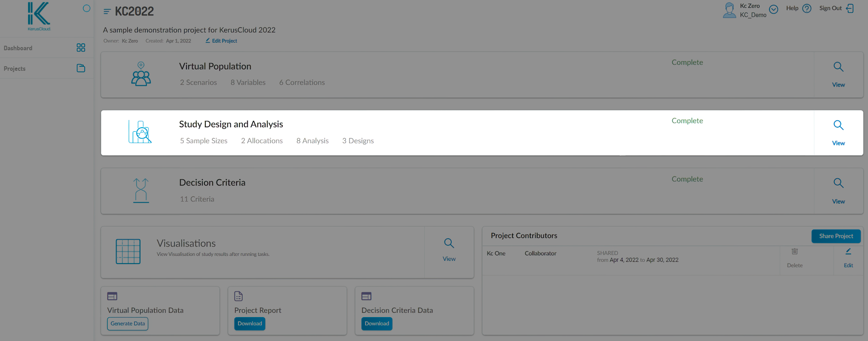
Task: Click the Virtual Population heading
Action: click(215, 66)
